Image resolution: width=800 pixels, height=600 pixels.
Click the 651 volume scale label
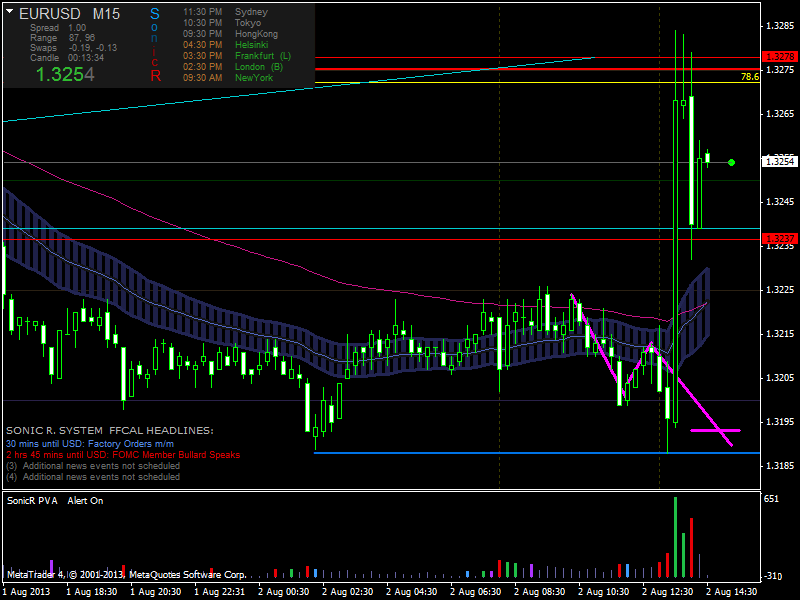tap(771, 498)
